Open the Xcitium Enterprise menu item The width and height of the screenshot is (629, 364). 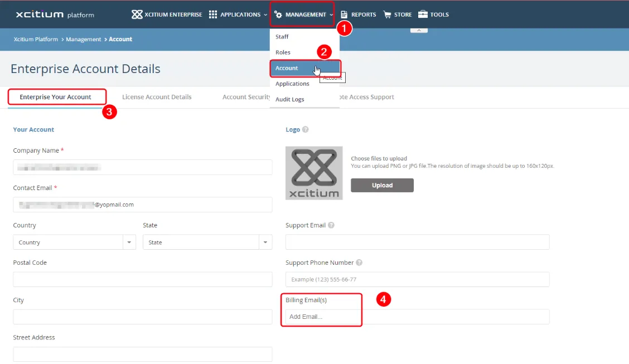pos(167,14)
